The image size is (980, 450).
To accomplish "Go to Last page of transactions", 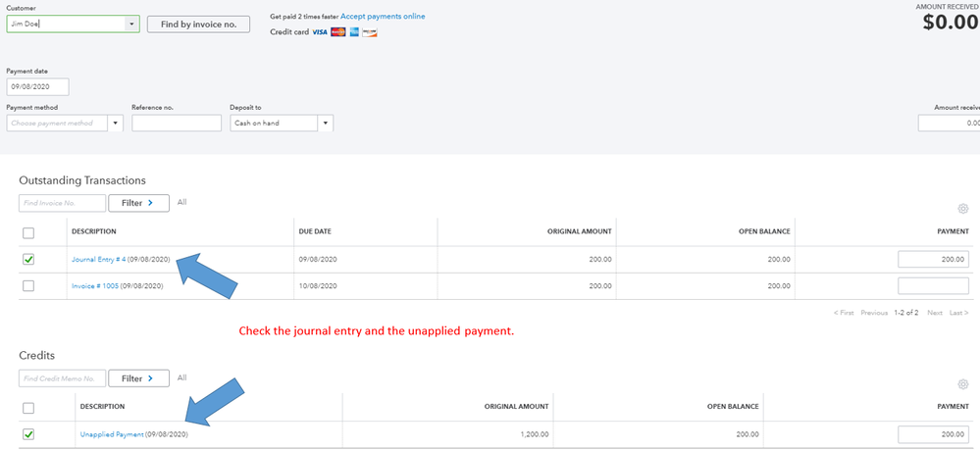I will pos(959,313).
